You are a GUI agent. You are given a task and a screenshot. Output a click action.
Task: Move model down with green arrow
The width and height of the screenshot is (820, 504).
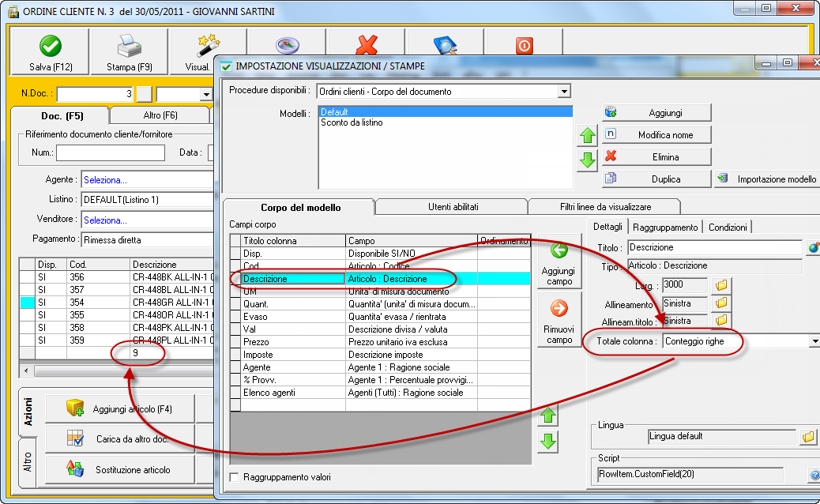click(588, 160)
